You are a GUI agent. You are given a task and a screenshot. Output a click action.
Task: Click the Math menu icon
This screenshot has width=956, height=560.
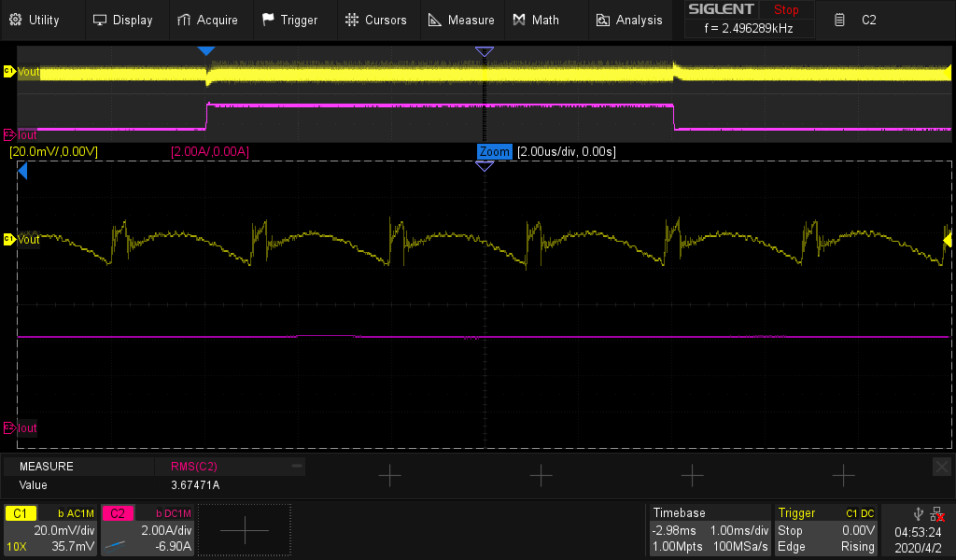click(x=519, y=20)
